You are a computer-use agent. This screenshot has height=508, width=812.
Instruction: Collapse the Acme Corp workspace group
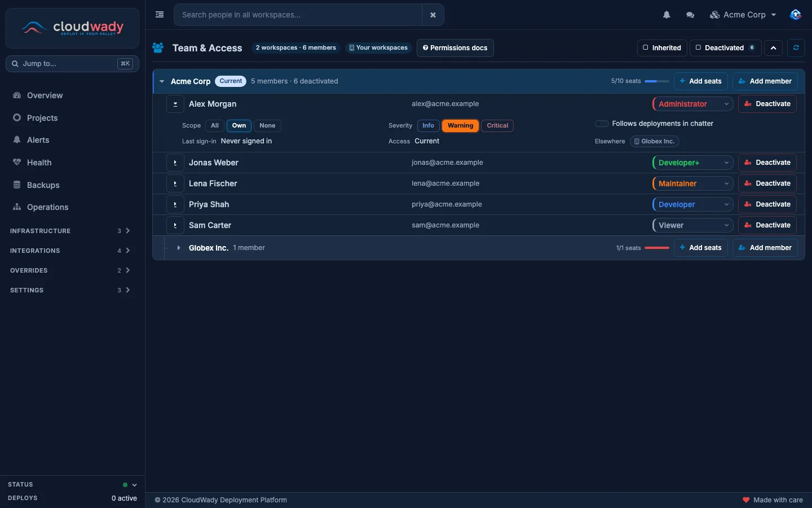click(162, 81)
